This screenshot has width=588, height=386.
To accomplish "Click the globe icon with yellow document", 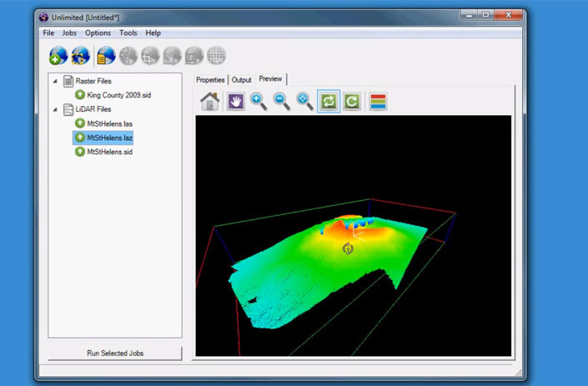I will click(x=106, y=56).
